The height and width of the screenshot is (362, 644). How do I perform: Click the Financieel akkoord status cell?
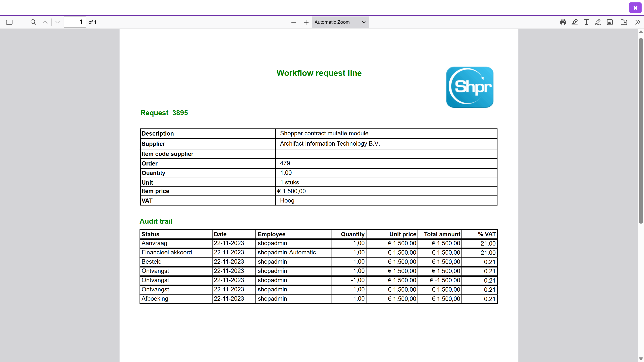[176, 253]
